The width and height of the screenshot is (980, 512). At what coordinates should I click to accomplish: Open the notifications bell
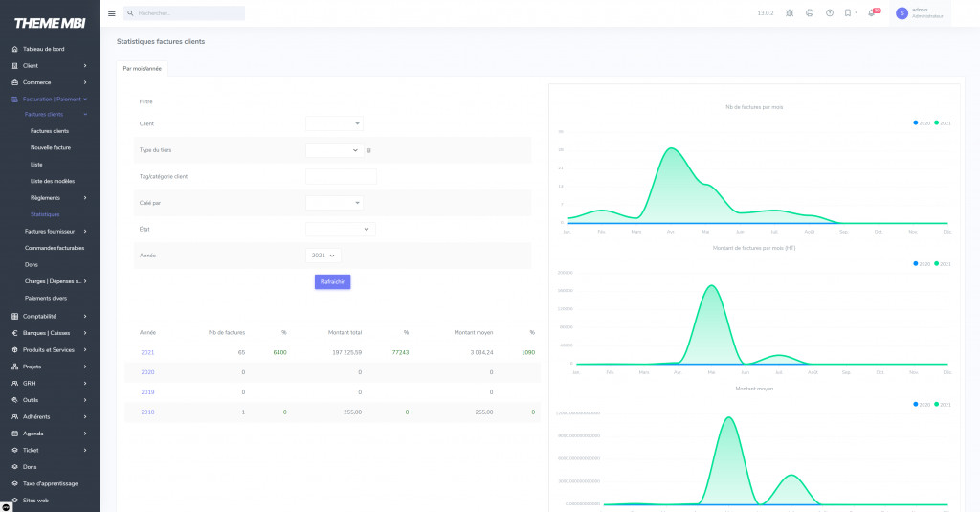[872, 13]
